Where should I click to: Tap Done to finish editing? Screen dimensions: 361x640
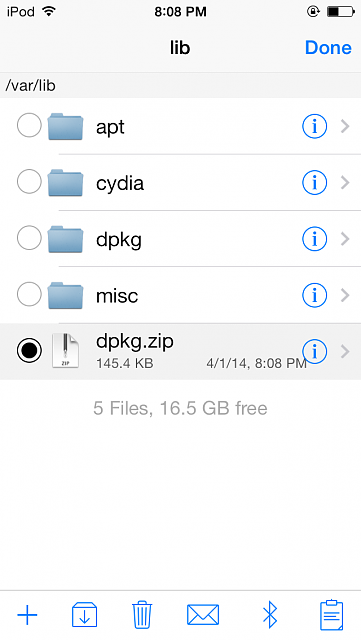[328, 48]
